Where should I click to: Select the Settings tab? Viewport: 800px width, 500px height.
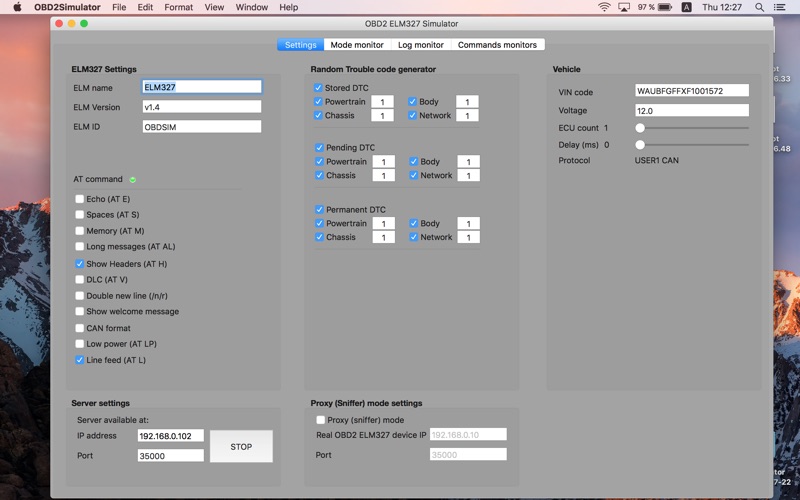coord(301,45)
